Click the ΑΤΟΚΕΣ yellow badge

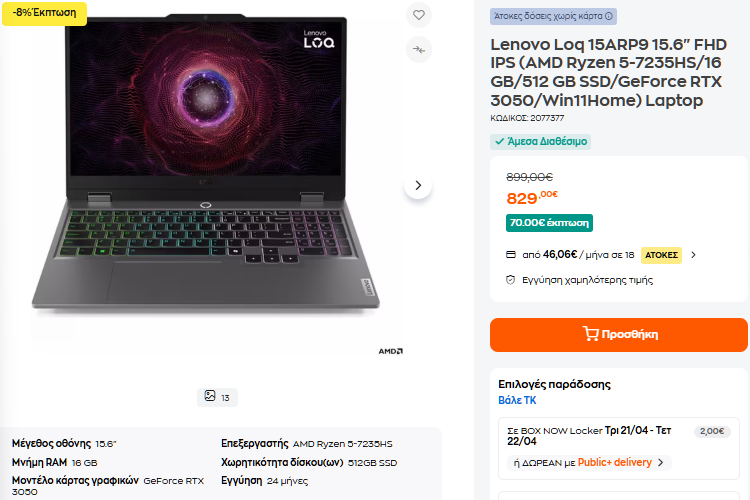661,254
